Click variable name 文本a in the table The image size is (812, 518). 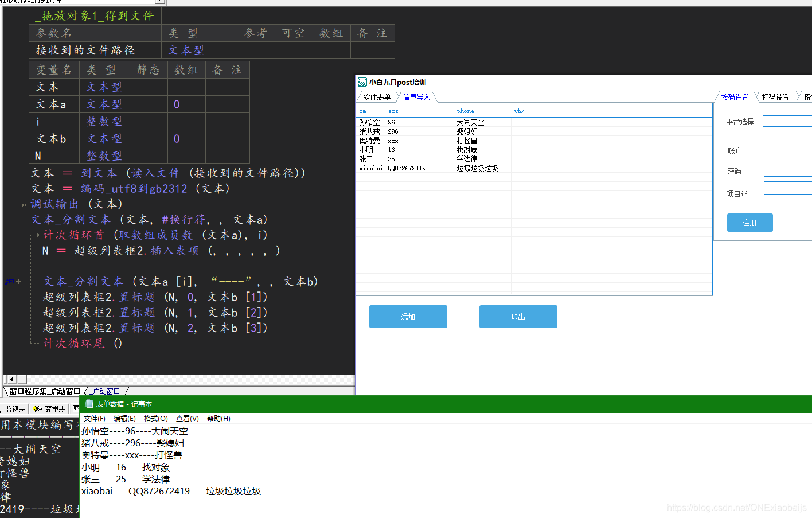click(51, 104)
